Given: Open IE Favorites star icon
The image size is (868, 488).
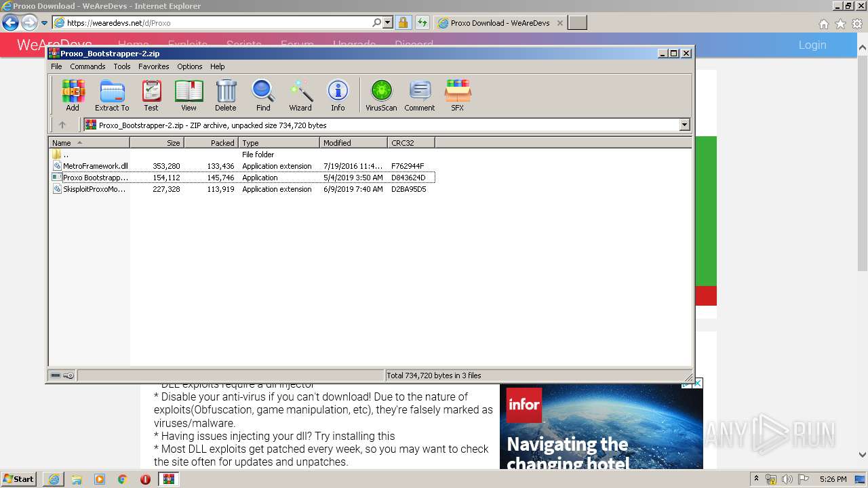Looking at the screenshot, I should coord(840,24).
